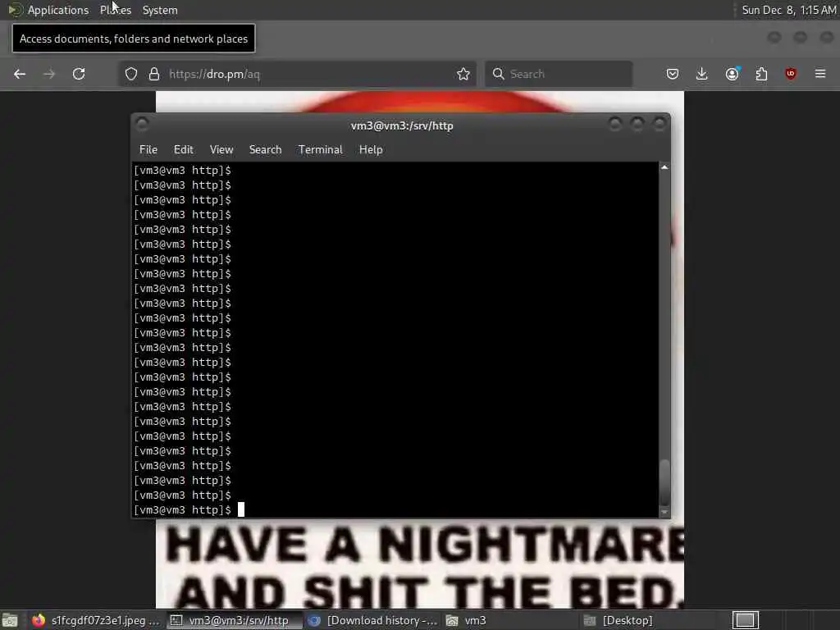Click the Firefox icon in the taskbar
The width and height of the screenshot is (840, 630).
pyautogui.click(x=39, y=620)
